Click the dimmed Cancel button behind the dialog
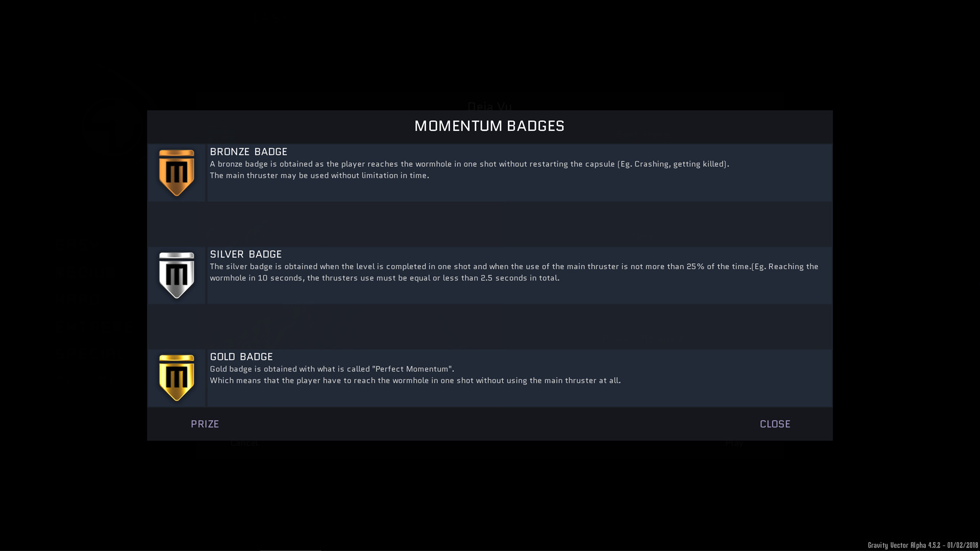The image size is (980, 551). [x=244, y=443]
